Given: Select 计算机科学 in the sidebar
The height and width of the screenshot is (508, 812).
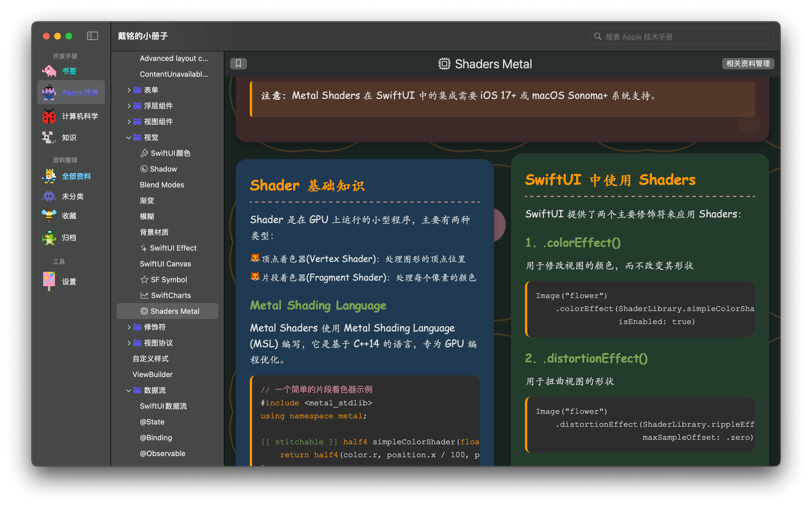Looking at the screenshot, I should [71, 116].
